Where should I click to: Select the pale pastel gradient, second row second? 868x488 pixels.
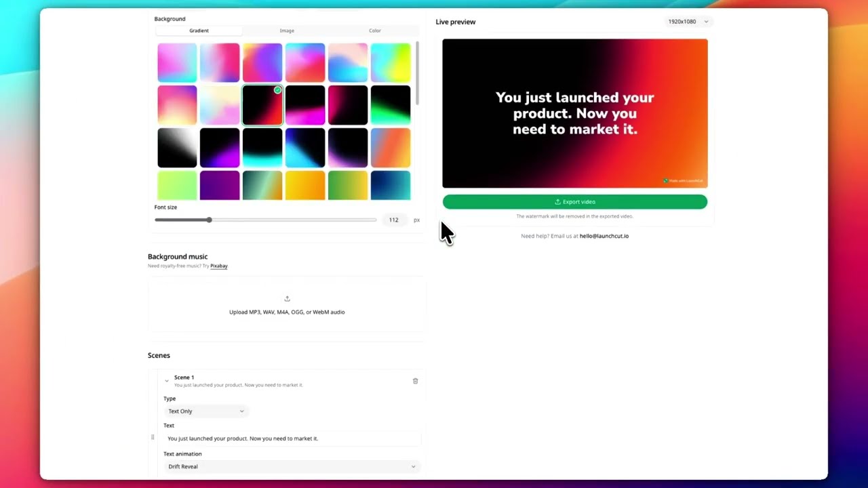point(220,105)
